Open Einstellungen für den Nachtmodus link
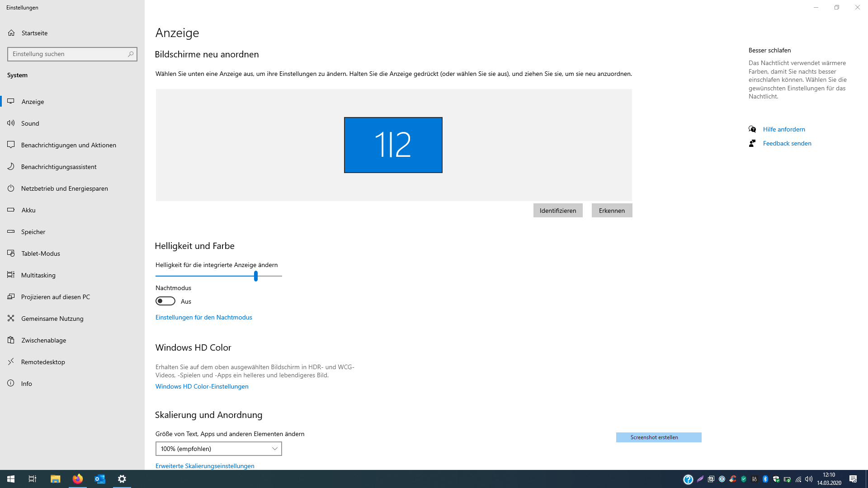 (x=204, y=317)
